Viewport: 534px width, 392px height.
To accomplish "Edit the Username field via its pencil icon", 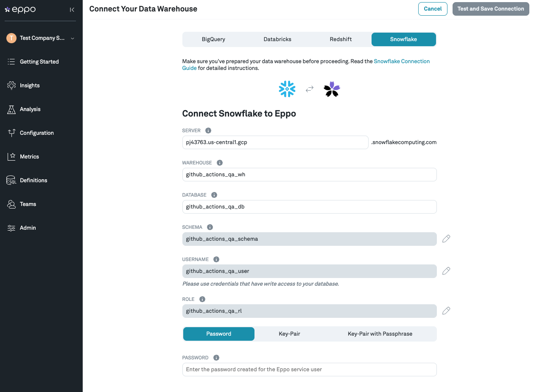I will coord(446,271).
